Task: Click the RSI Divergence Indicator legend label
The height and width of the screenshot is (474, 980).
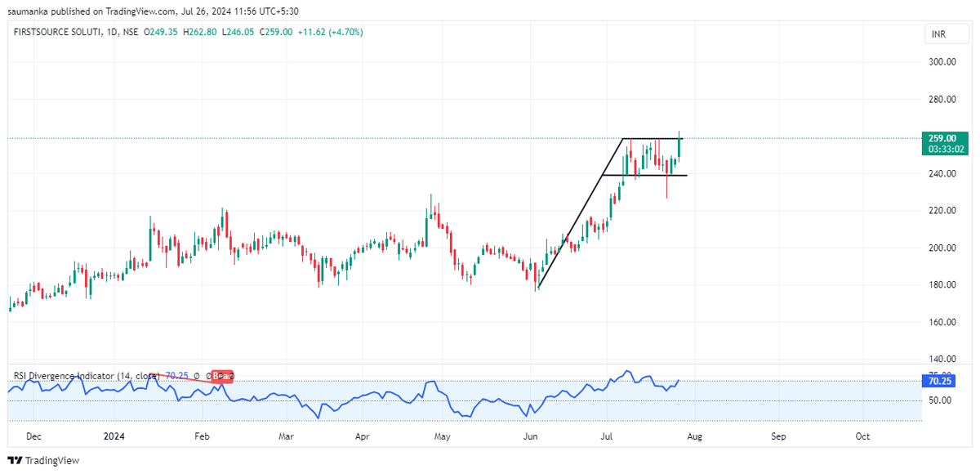Action: click(x=87, y=376)
